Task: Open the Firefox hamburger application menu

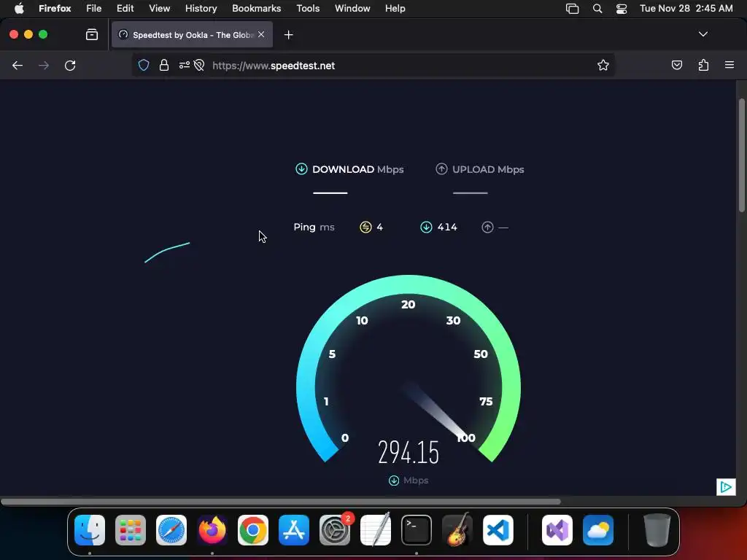Action: [729, 65]
